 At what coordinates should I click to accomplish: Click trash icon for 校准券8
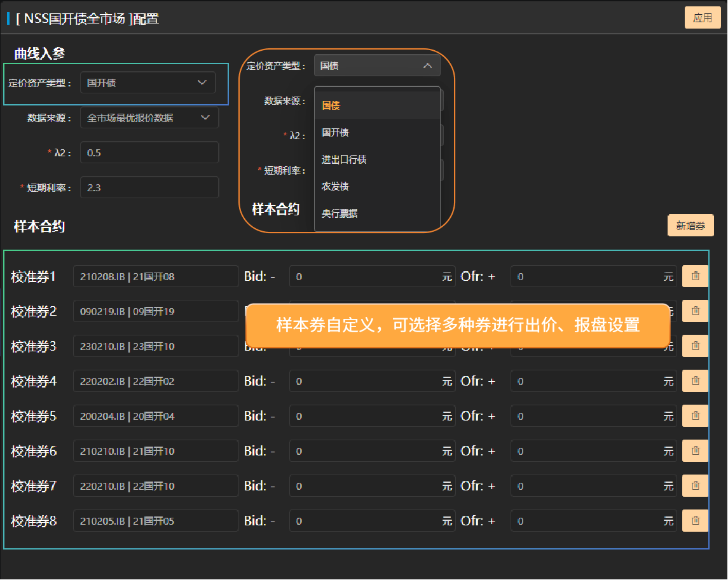pos(695,521)
